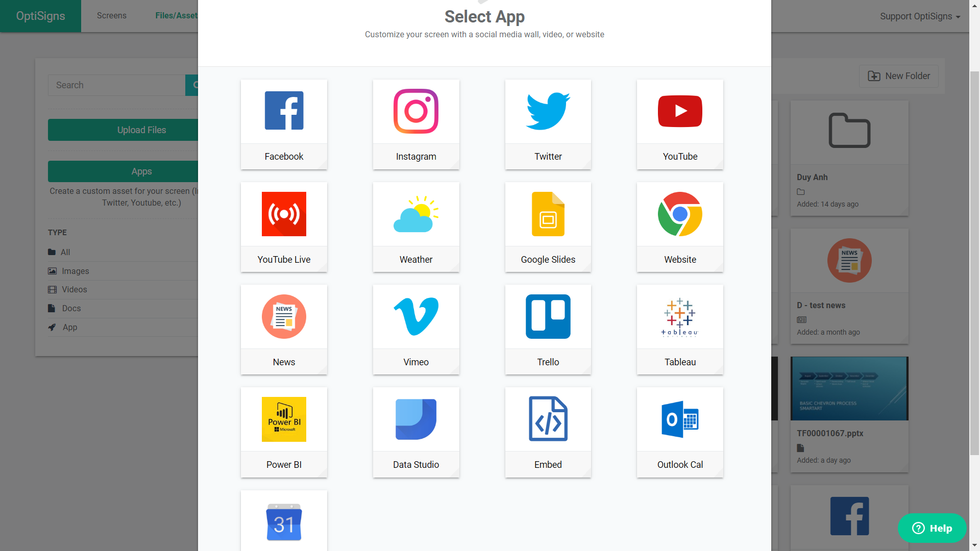
Task: Pick the Outlook Cal app
Action: 680,432
